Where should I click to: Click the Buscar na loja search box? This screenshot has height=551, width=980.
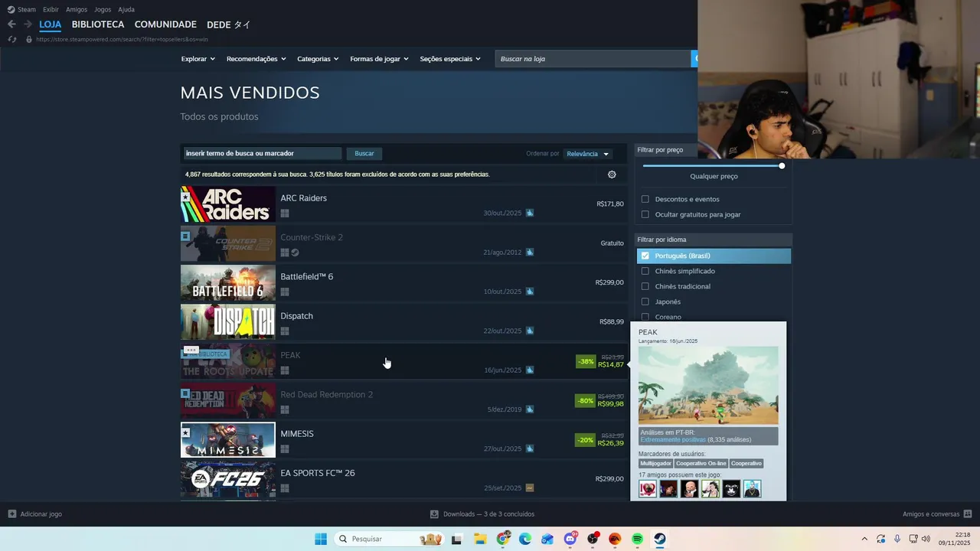pos(593,59)
